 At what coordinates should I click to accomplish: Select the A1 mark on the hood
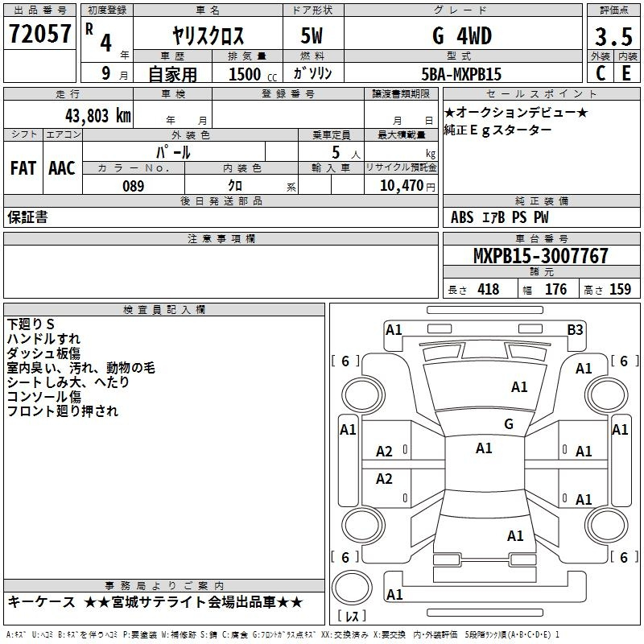pyautogui.click(x=518, y=386)
